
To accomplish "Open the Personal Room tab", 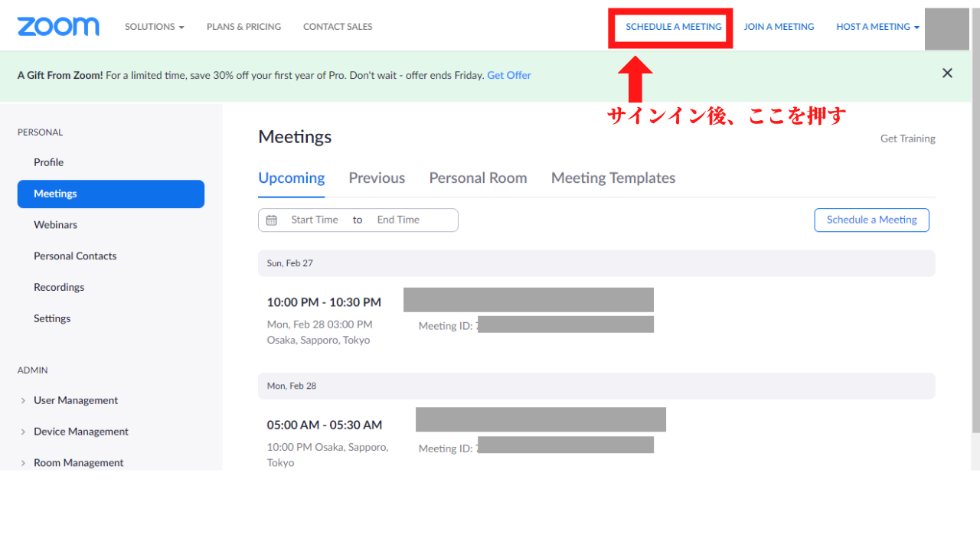I will [x=478, y=178].
